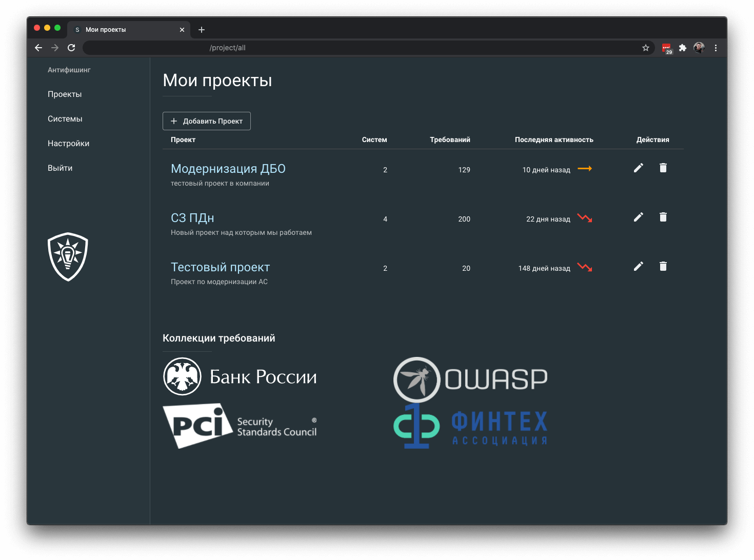Open Настройки in the sidebar
This screenshot has width=754, height=560.
(69, 144)
